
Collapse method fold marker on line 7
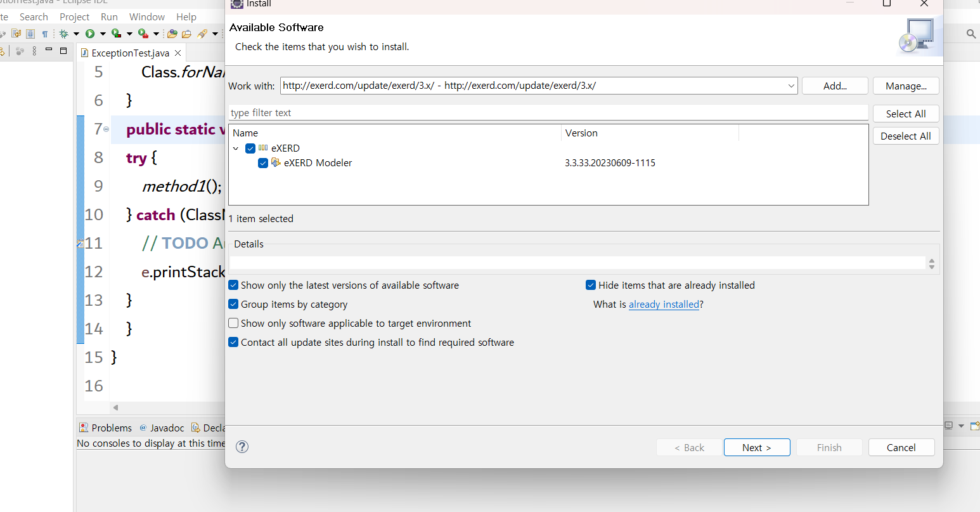(106, 129)
